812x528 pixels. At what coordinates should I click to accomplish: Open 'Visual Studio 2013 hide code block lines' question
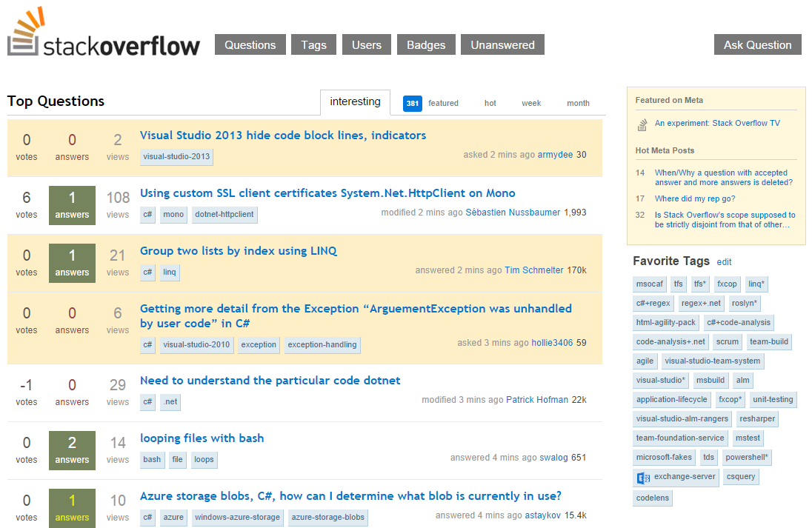click(x=283, y=136)
